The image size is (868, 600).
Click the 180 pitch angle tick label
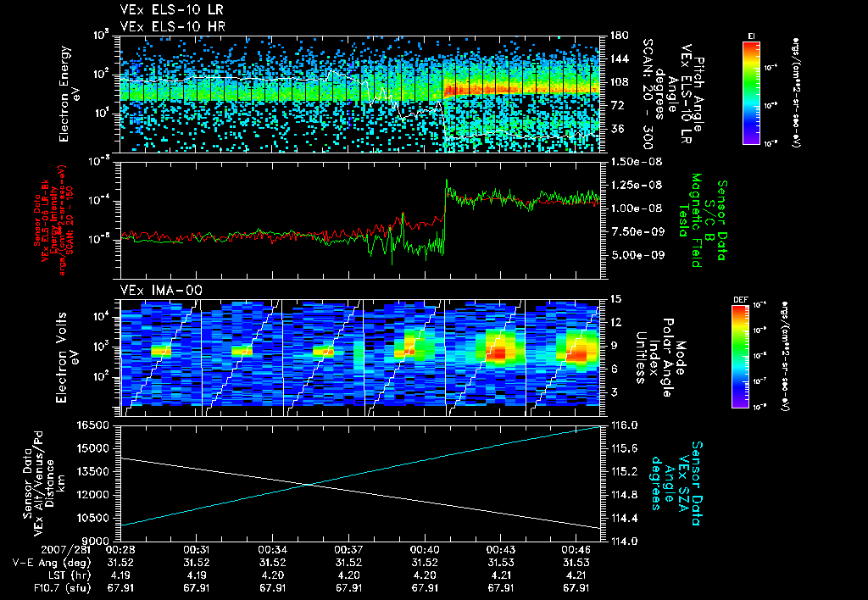tap(619, 36)
